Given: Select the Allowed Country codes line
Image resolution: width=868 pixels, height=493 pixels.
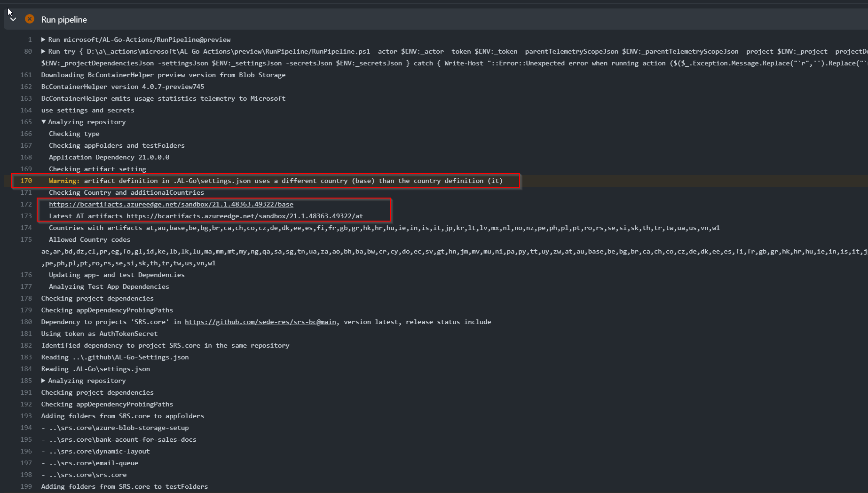Looking at the screenshot, I should coord(89,239).
